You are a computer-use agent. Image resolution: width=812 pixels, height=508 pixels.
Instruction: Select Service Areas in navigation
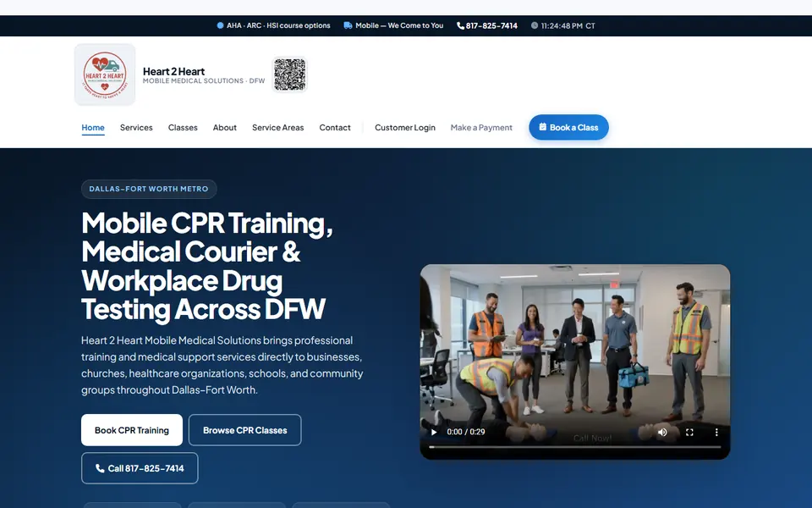tap(278, 128)
